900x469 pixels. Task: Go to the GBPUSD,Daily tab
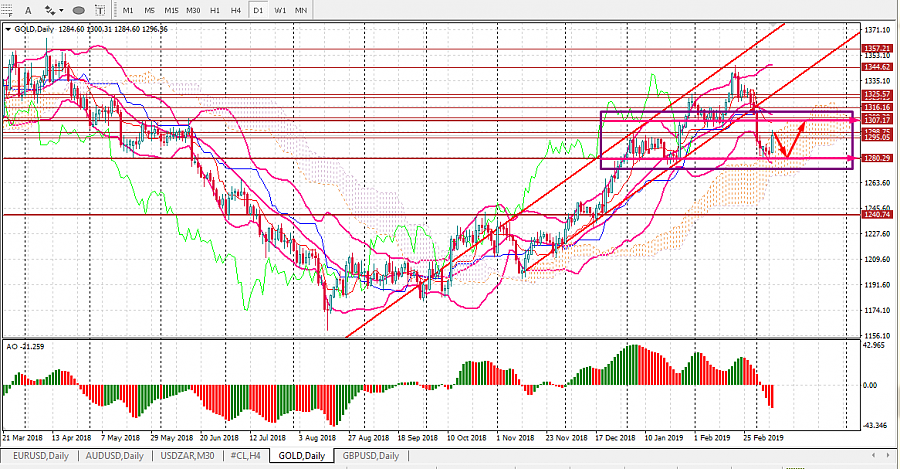(370, 456)
